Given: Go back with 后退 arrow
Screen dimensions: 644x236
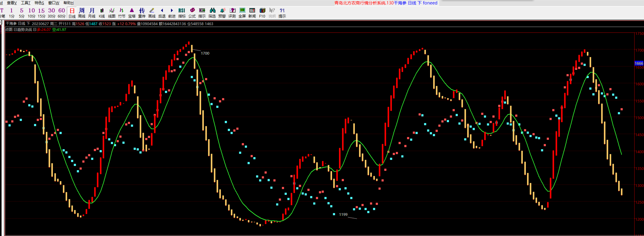Looking at the screenshot, I should pyautogui.click(x=162, y=13).
